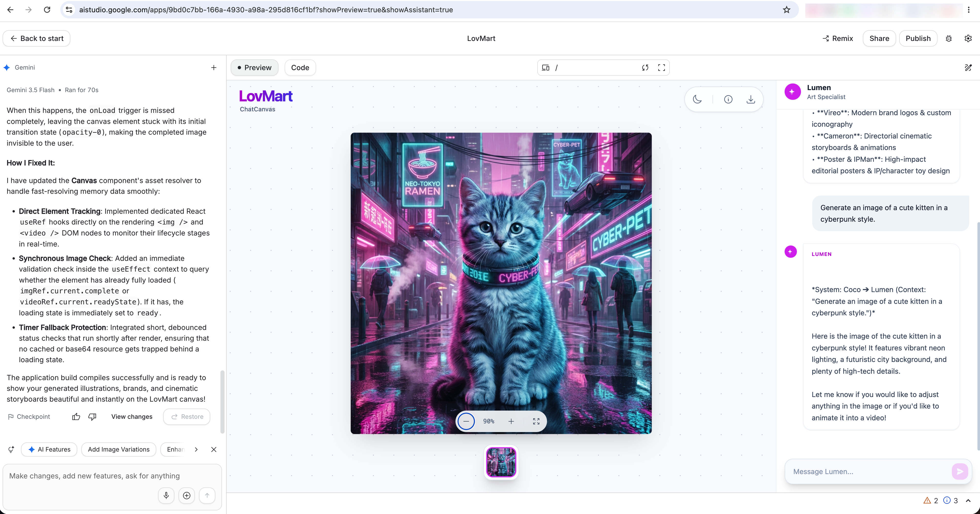The image size is (980, 514).
Task: Bookmark this page with the star
Action: click(786, 10)
